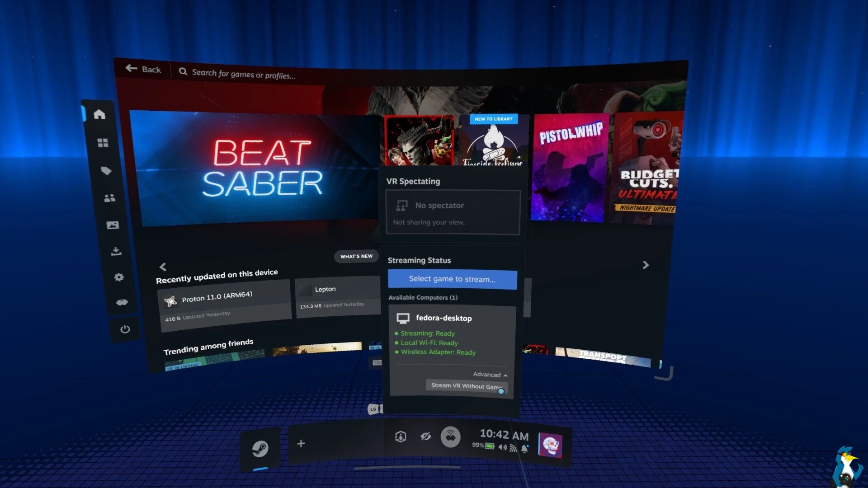
Task: Click the Transport game tile at bottom
Action: [603, 357]
